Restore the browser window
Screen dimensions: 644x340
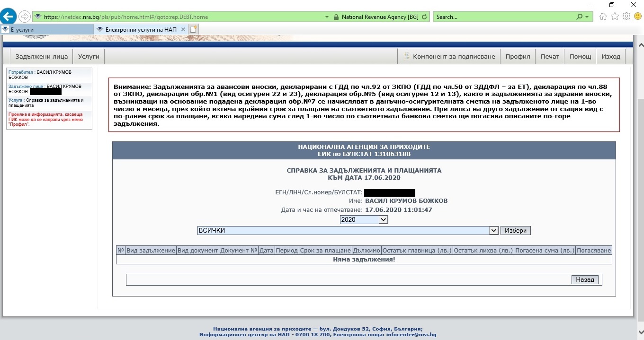click(x=612, y=4)
